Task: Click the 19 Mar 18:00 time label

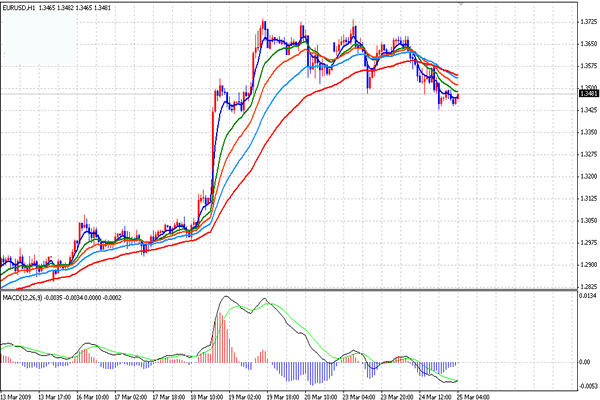Action: coord(283,397)
